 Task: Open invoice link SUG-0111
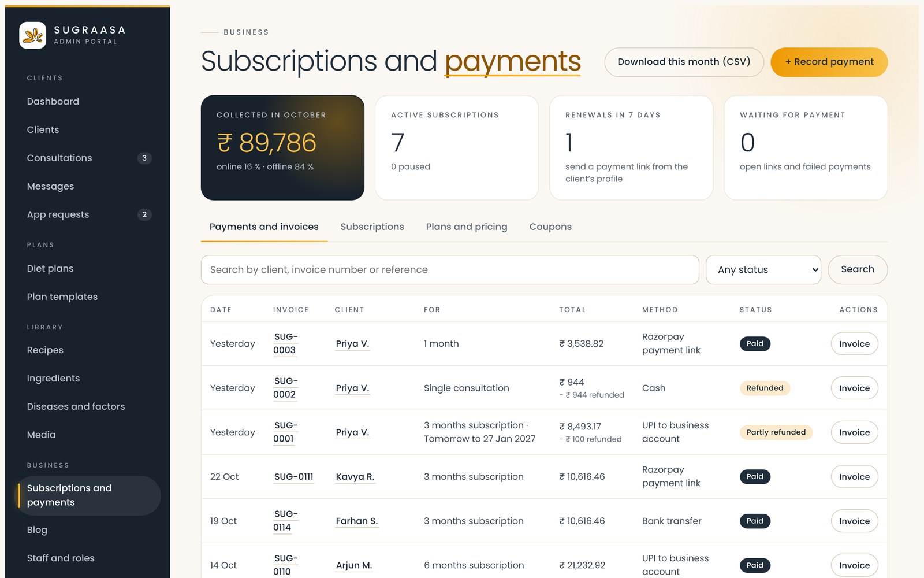[x=293, y=477]
